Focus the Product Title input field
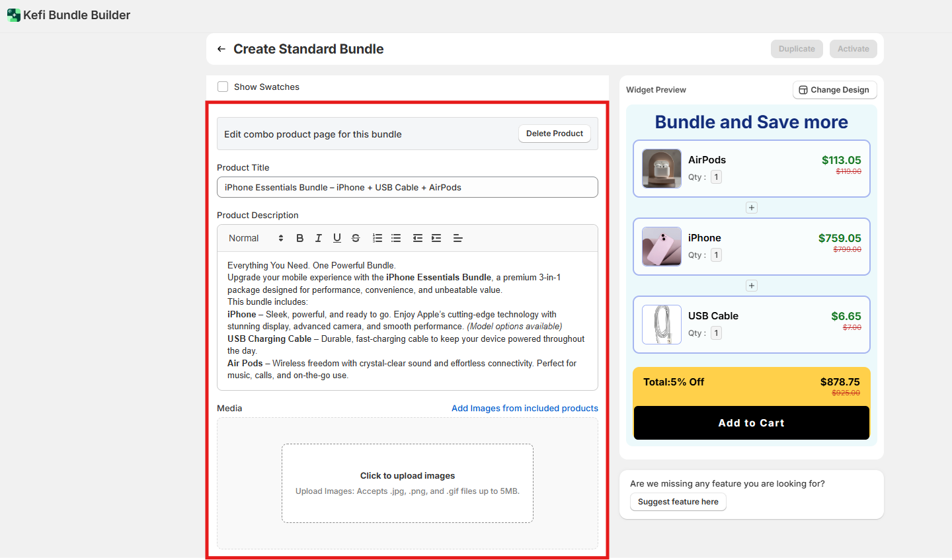Image resolution: width=952 pixels, height=560 pixels. 407,187
